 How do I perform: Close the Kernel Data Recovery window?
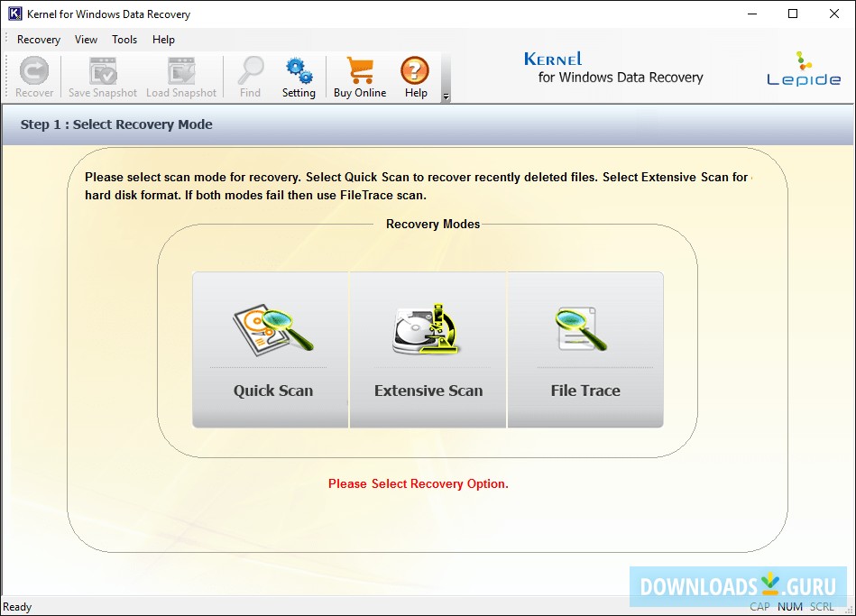[x=834, y=14]
